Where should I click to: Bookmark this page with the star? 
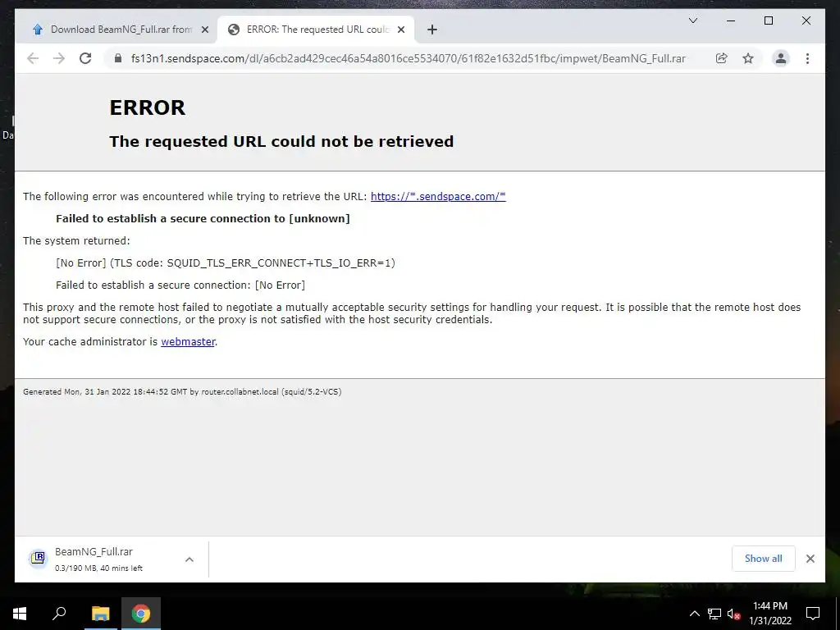[748, 58]
